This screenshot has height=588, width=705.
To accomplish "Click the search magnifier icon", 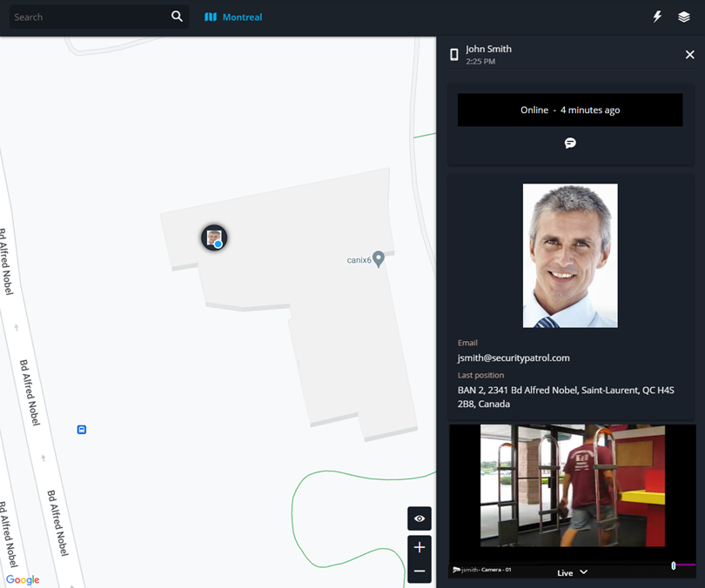I will (x=177, y=17).
